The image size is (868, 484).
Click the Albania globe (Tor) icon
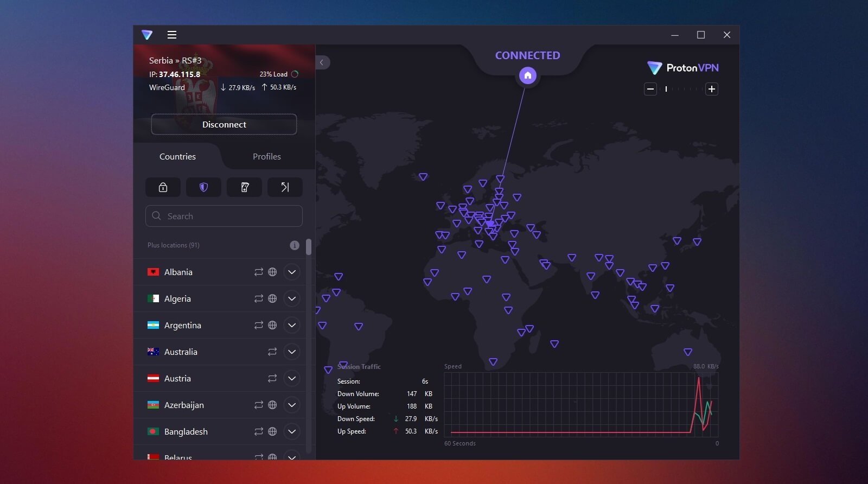point(272,272)
